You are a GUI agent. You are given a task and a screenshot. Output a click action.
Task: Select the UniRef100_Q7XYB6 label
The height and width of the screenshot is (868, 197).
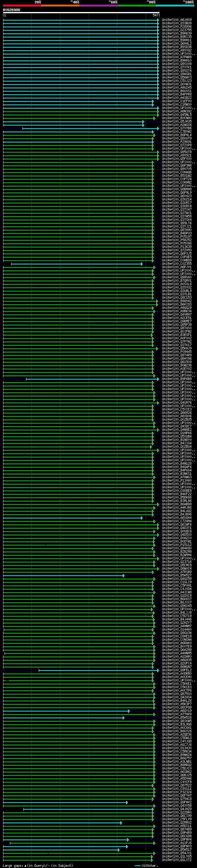point(177,128)
